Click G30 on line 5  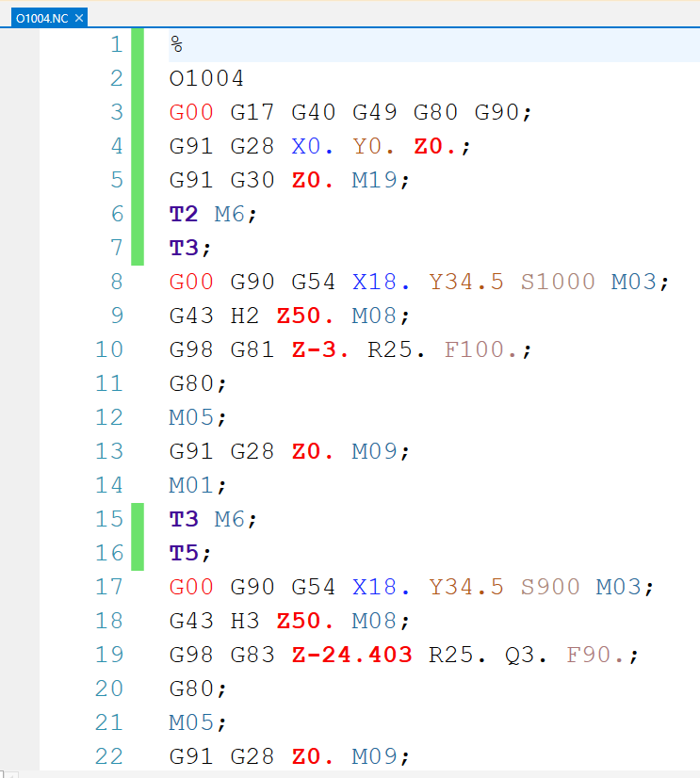252,180
